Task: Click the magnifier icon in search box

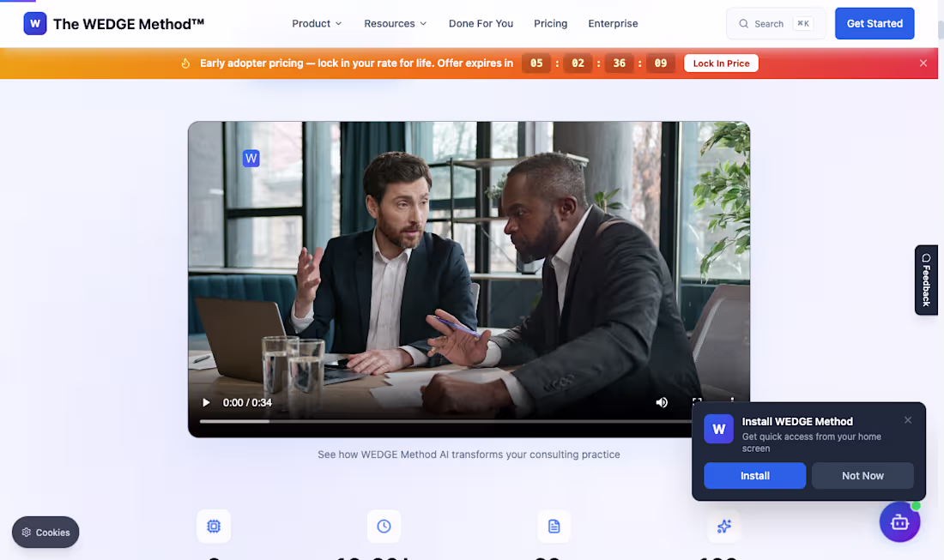Action: 743,23
